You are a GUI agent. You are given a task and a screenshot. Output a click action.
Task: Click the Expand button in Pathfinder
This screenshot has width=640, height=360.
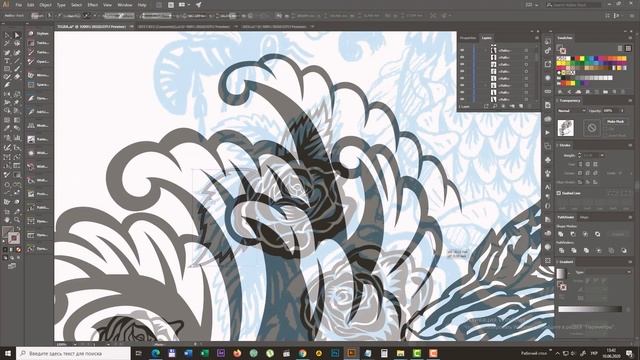click(618, 234)
